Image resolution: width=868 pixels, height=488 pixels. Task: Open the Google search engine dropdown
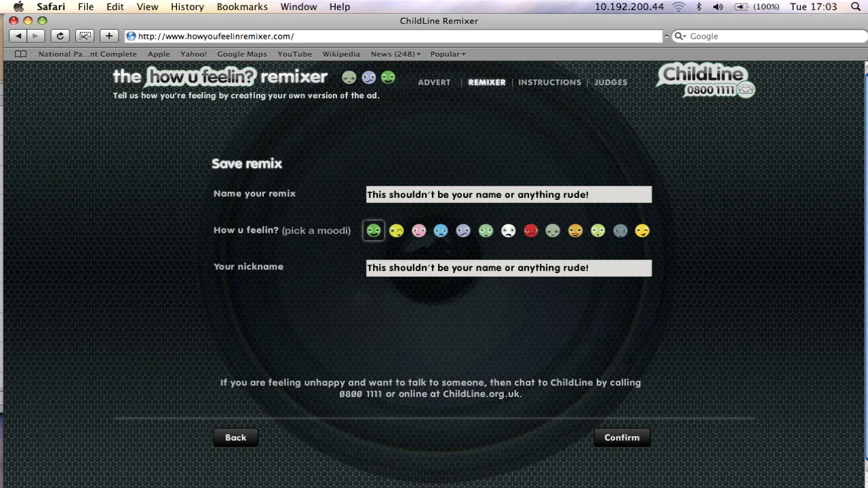(682, 36)
